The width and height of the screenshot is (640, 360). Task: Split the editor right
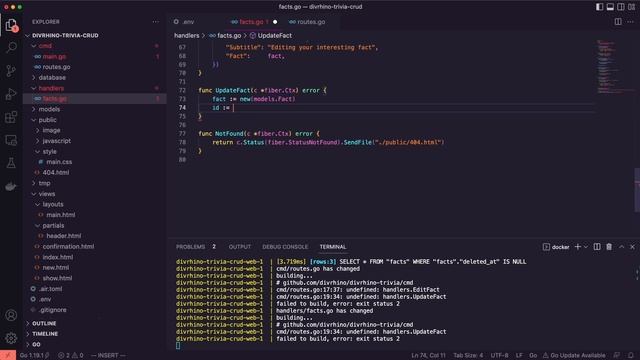pyautogui.click(x=618, y=22)
